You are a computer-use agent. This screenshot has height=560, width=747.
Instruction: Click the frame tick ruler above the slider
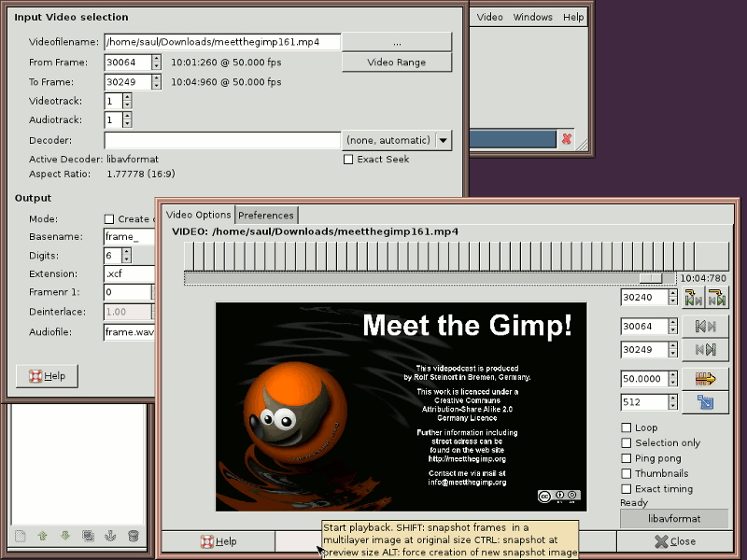(457, 256)
